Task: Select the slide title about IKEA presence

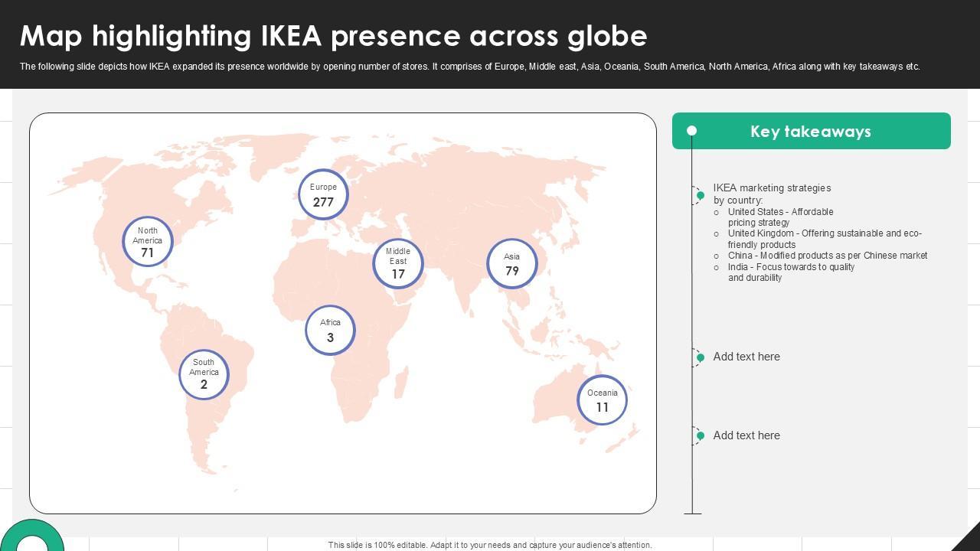Action: (x=334, y=36)
